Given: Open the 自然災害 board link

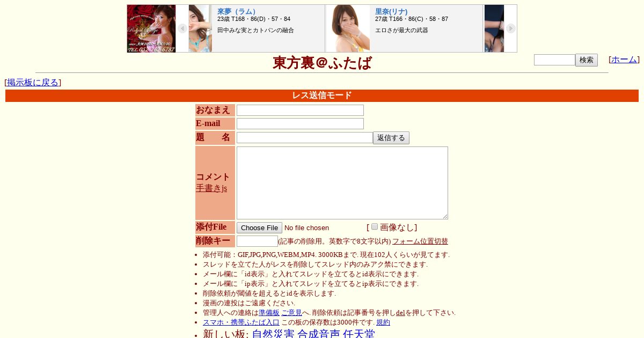Looking at the screenshot, I should coord(273,333).
